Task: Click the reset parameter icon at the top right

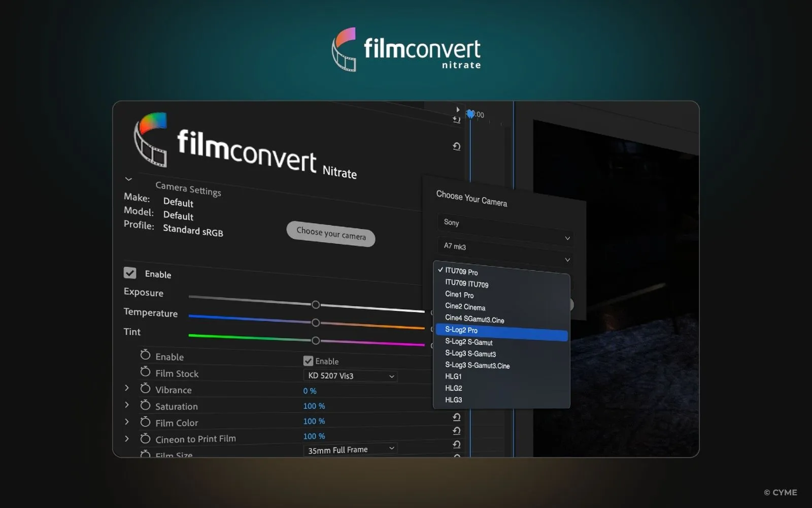Action: [x=456, y=146]
